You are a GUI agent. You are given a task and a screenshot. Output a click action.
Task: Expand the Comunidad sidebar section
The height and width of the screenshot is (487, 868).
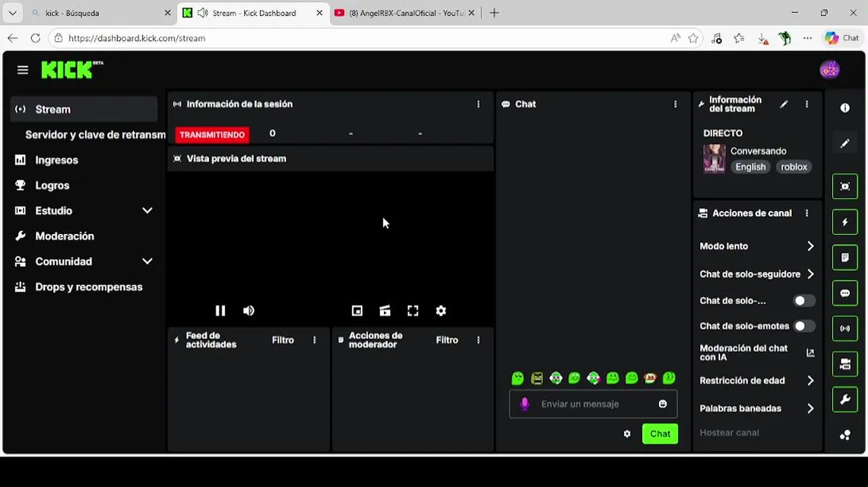pos(147,261)
